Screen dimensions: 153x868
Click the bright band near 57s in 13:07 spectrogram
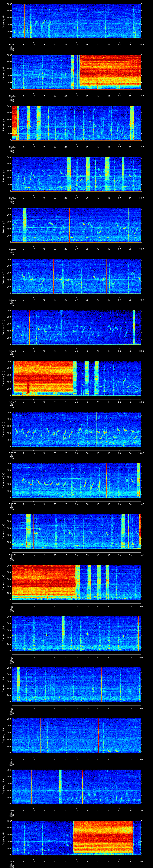134,327
